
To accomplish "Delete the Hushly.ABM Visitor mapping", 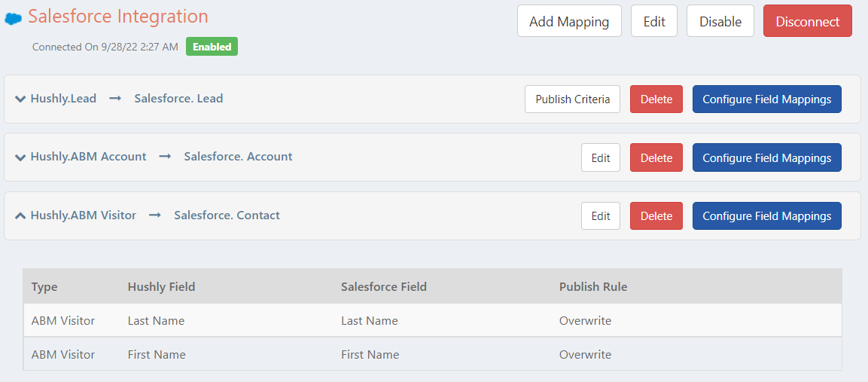I will [x=656, y=215].
